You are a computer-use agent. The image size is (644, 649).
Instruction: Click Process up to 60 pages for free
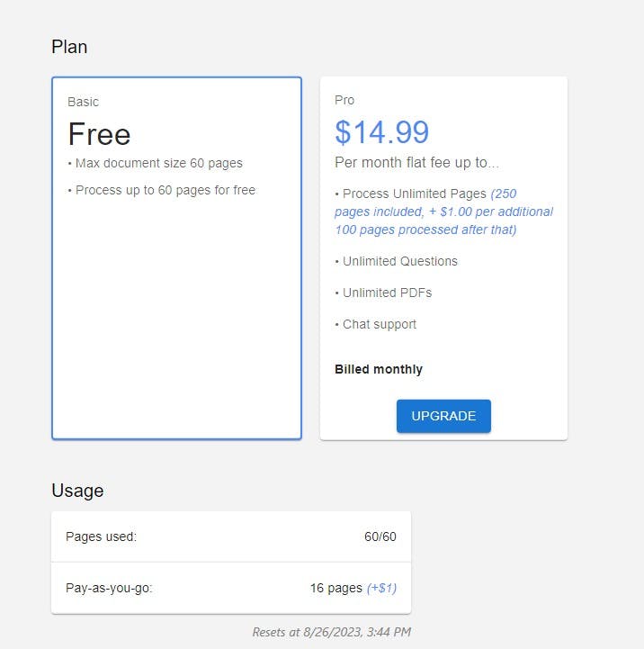161,190
